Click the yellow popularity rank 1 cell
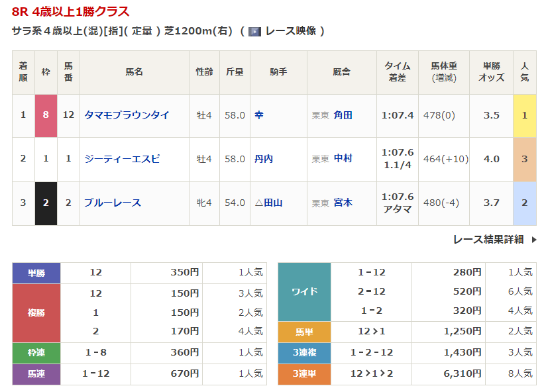This screenshot has height=392, width=546. 524,116
